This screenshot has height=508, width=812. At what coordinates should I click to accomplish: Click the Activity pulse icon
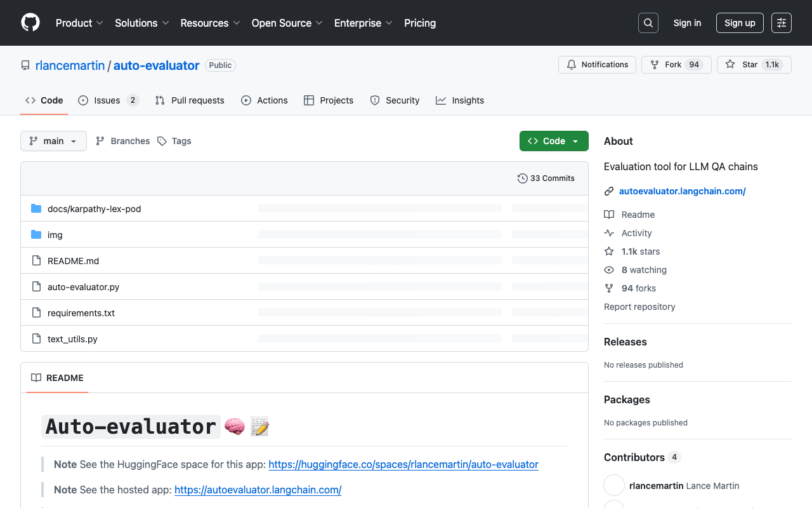[609, 233]
